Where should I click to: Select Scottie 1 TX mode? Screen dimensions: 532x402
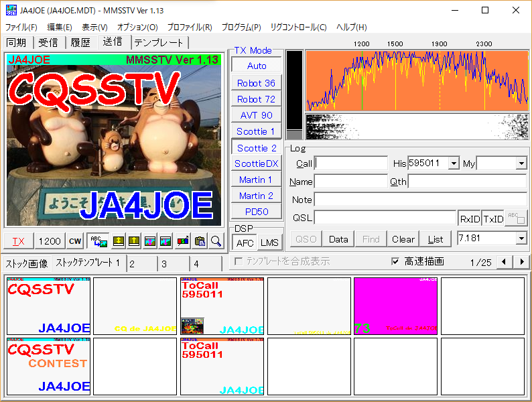pyautogui.click(x=257, y=131)
